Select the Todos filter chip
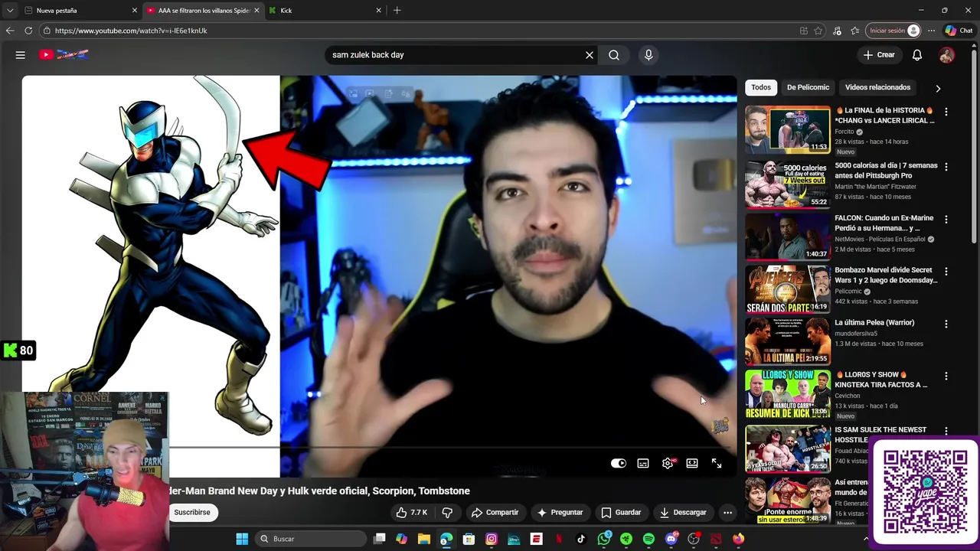Viewport: 980px width, 551px height. pyautogui.click(x=761, y=87)
